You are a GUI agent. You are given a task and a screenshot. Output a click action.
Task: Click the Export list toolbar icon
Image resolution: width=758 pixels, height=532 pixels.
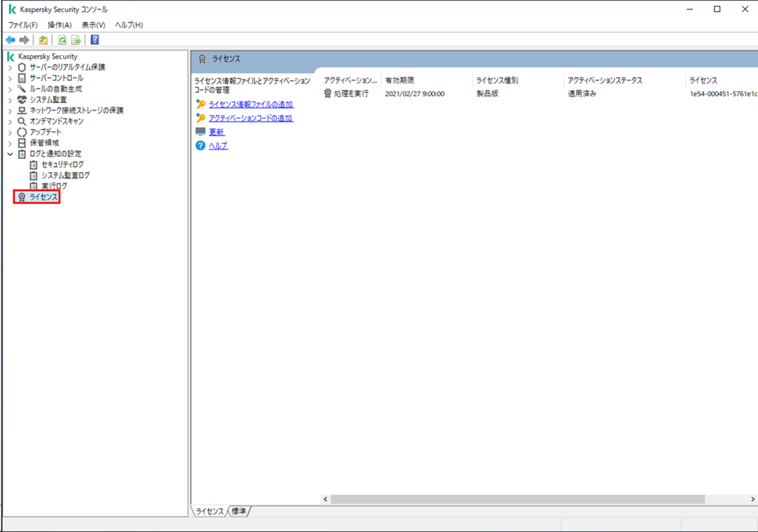(76, 40)
